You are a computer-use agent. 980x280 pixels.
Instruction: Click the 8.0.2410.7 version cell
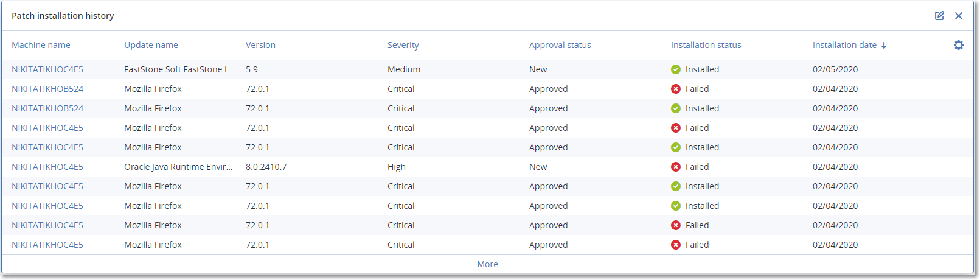[266, 167]
